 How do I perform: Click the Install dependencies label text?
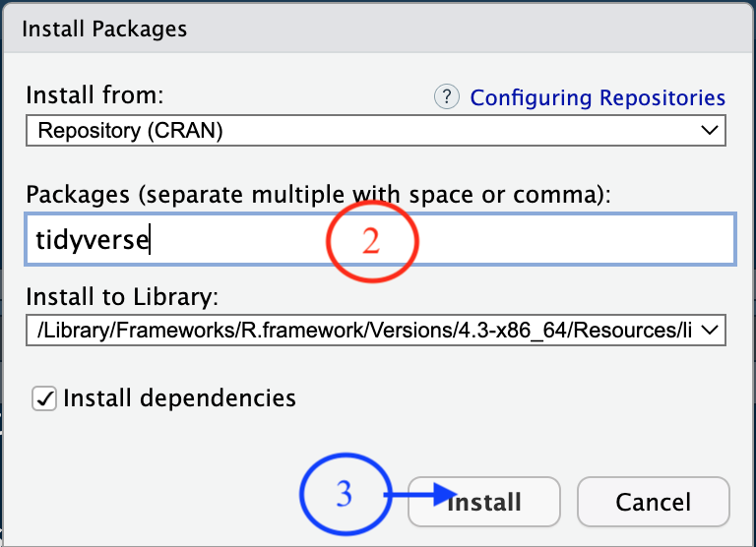click(x=179, y=398)
